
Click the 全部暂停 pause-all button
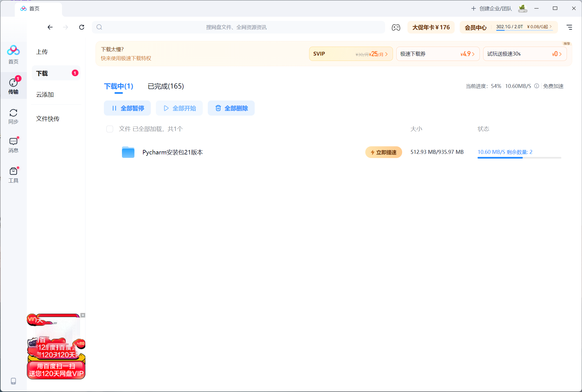(x=127, y=108)
